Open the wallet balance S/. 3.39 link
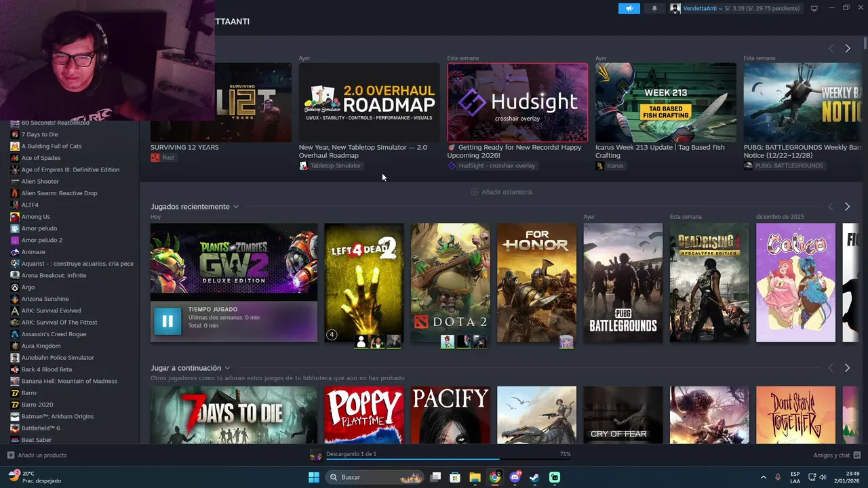 tap(763, 8)
